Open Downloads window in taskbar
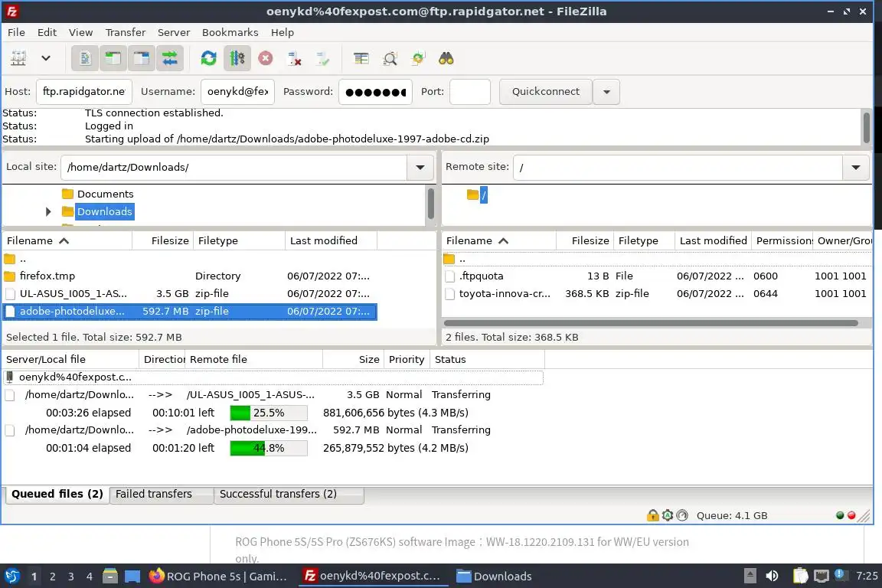The height and width of the screenshot is (588, 882). pos(495,577)
